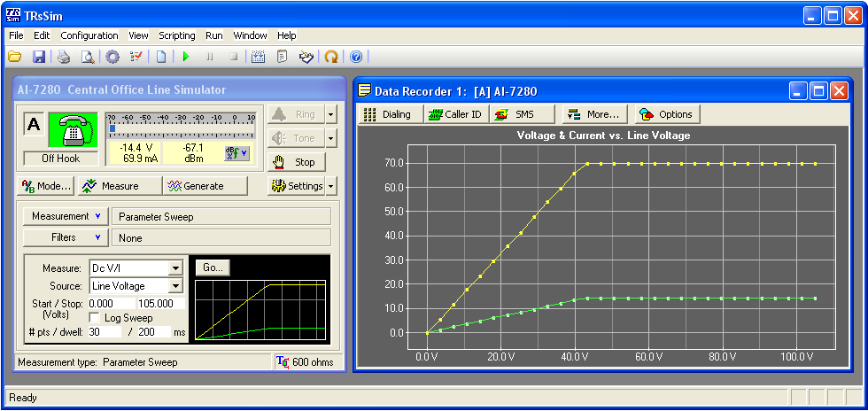The width and height of the screenshot is (868, 411).
Task: Open the View menu
Action: 138,35
